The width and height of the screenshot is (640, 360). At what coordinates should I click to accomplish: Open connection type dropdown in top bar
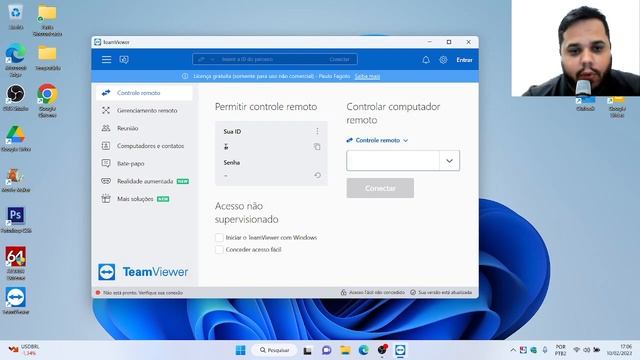[206, 60]
